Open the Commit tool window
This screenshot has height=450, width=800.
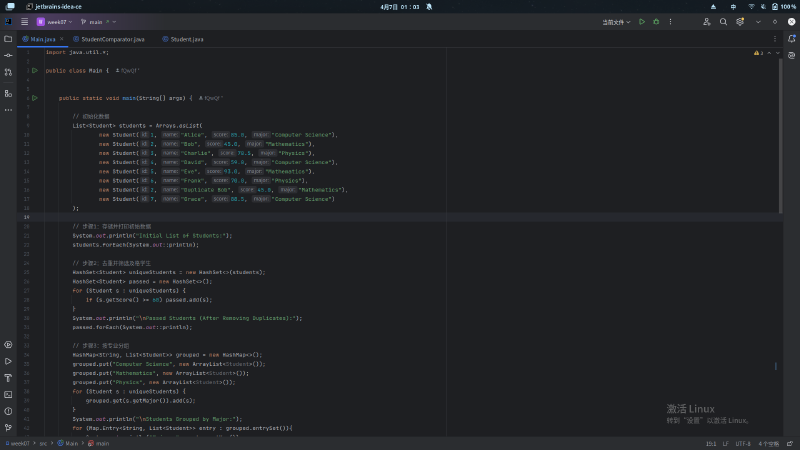tap(8, 55)
